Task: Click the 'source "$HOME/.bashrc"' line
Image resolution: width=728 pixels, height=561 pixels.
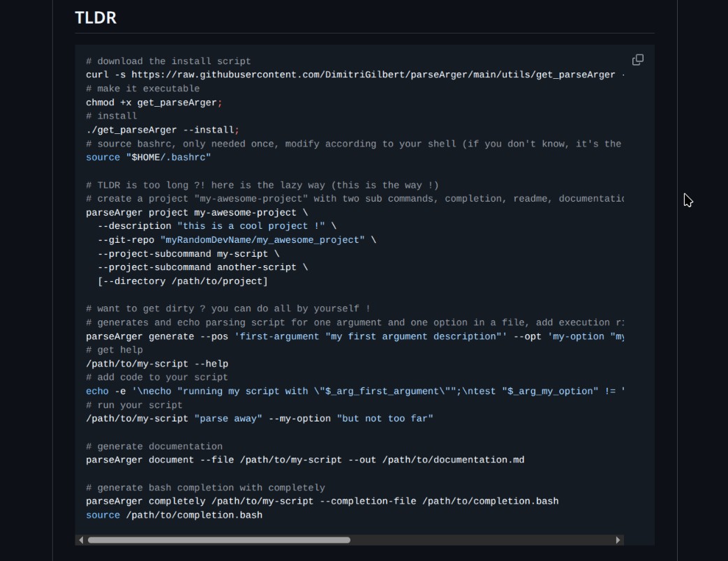Action: tap(148, 158)
